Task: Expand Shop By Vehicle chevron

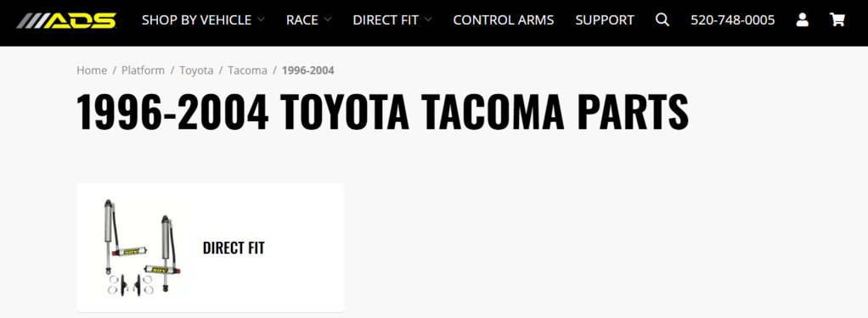Action: pos(261,20)
